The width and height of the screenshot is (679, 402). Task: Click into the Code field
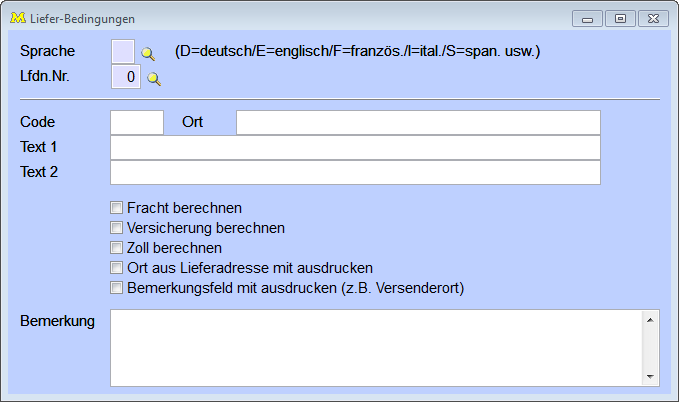136,122
